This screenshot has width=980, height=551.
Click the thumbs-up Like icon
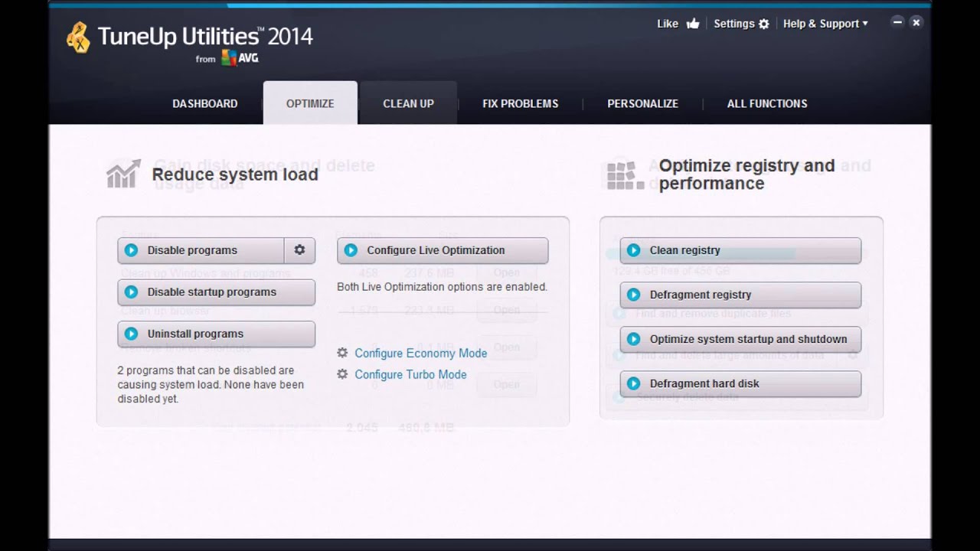[x=693, y=23]
